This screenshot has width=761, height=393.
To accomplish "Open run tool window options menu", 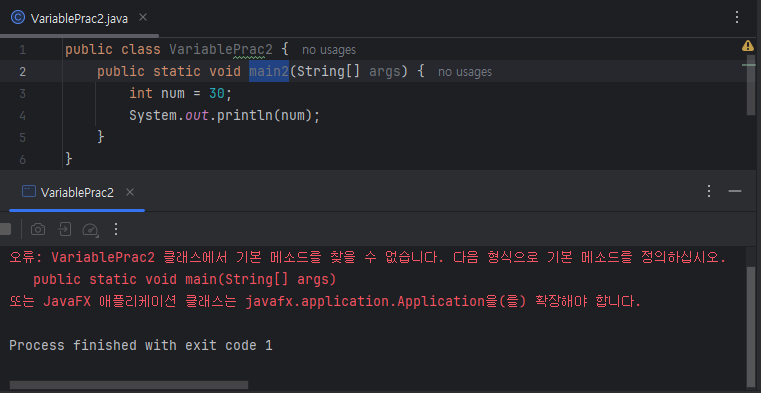I will [709, 191].
